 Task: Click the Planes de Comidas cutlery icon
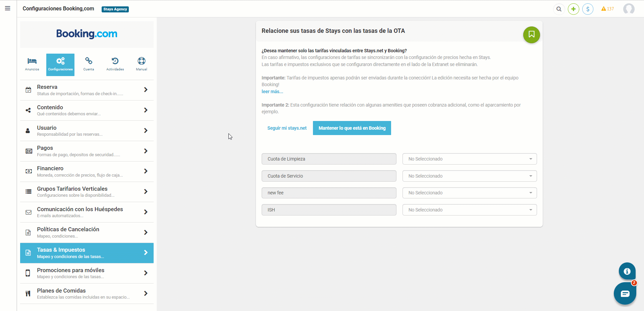(28, 294)
